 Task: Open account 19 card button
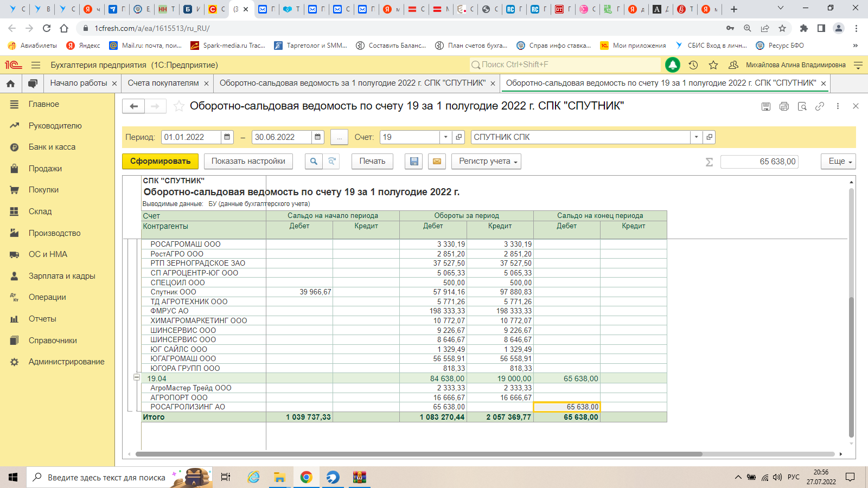tap(459, 137)
